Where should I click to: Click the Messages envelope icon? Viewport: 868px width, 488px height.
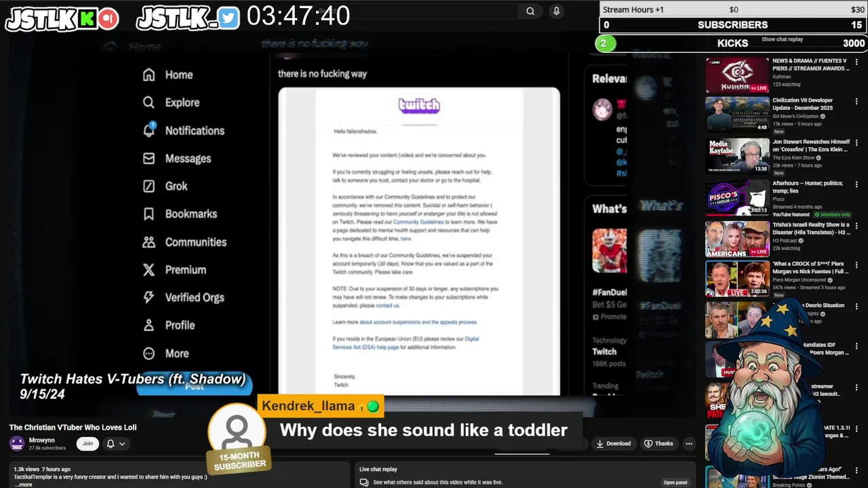pos(149,158)
